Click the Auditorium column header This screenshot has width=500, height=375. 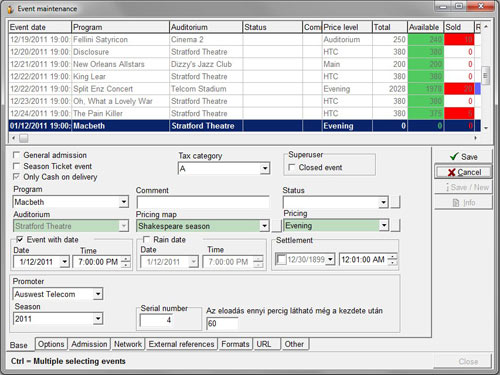(206, 27)
